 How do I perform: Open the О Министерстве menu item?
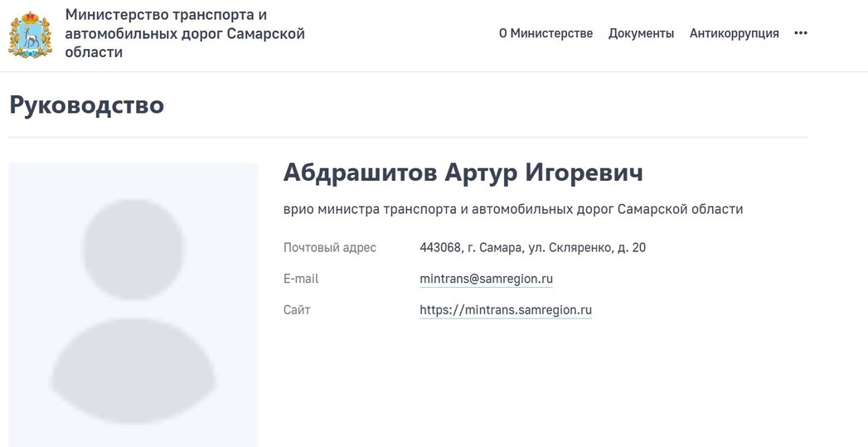click(x=546, y=33)
